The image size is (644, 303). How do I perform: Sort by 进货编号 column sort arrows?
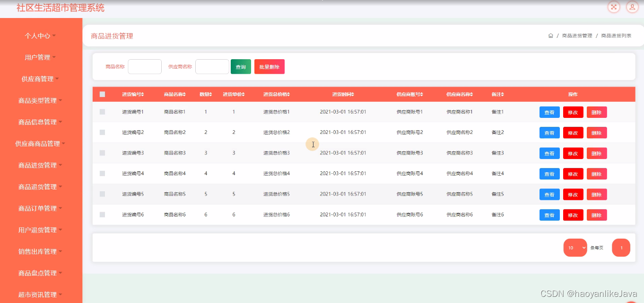point(142,95)
